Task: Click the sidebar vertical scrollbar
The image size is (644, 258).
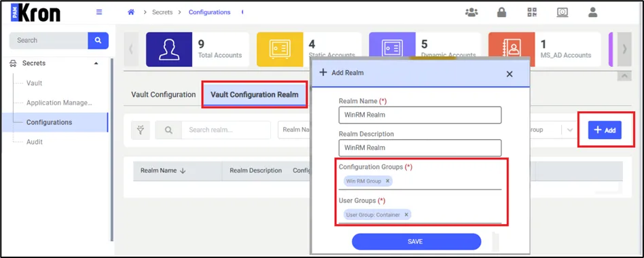Action: coord(112,150)
